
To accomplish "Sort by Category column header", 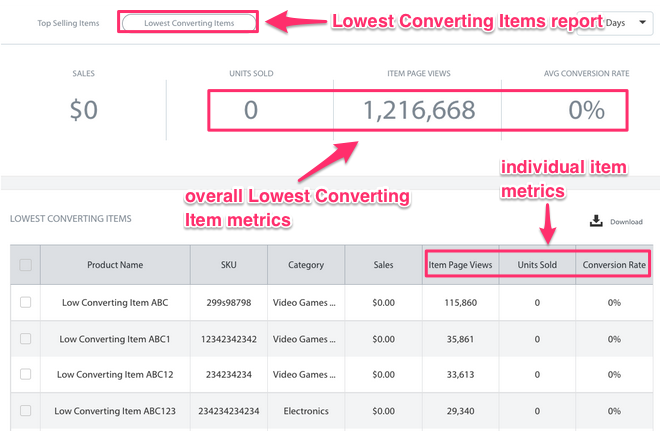I will pos(306,265).
